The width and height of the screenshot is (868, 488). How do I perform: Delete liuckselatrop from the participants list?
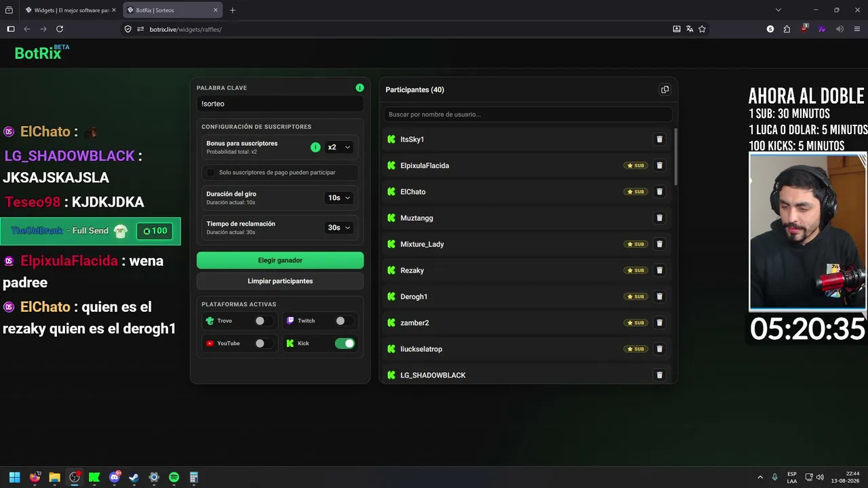point(659,349)
